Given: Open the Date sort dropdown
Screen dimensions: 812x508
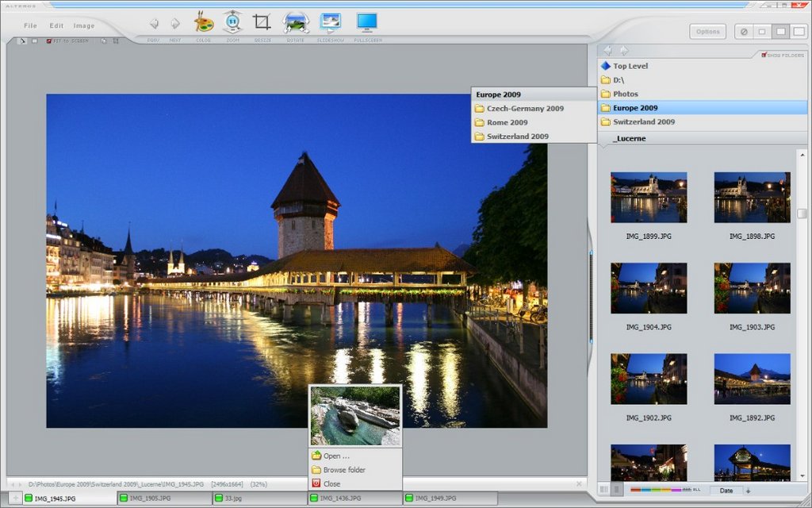Looking at the screenshot, I should (726, 491).
